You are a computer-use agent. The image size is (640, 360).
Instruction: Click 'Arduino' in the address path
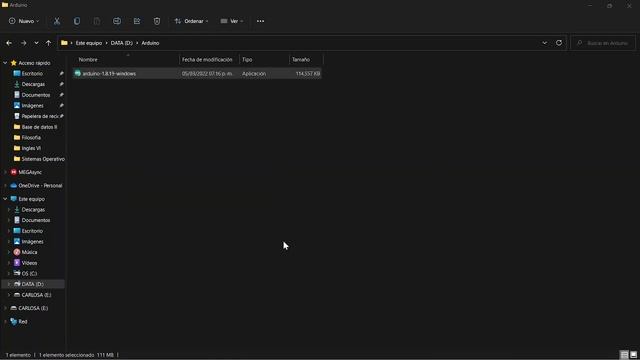point(150,43)
